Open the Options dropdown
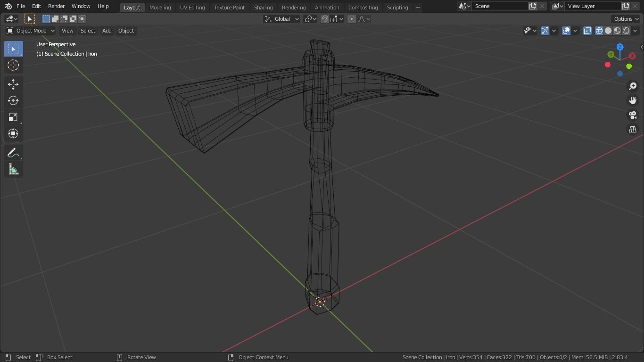Viewport: 644px width, 362px height. click(626, 19)
